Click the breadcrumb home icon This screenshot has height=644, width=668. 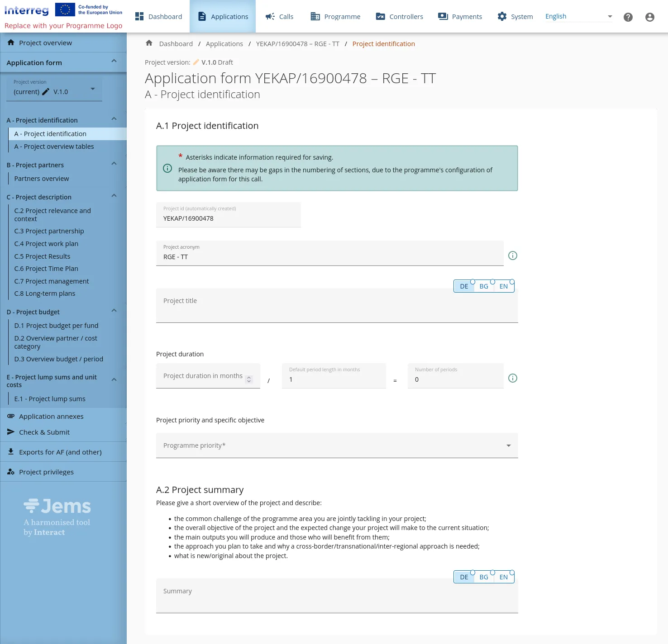click(x=149, y=43)
